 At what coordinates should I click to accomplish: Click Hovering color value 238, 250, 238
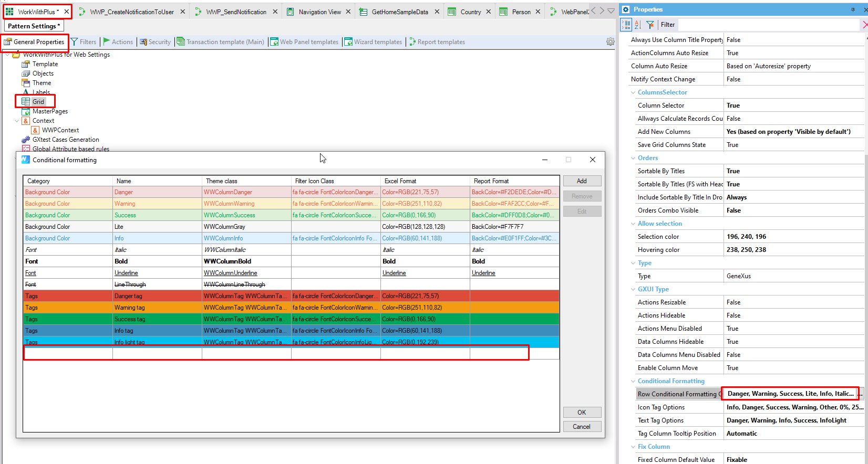(x=793, y=250)
